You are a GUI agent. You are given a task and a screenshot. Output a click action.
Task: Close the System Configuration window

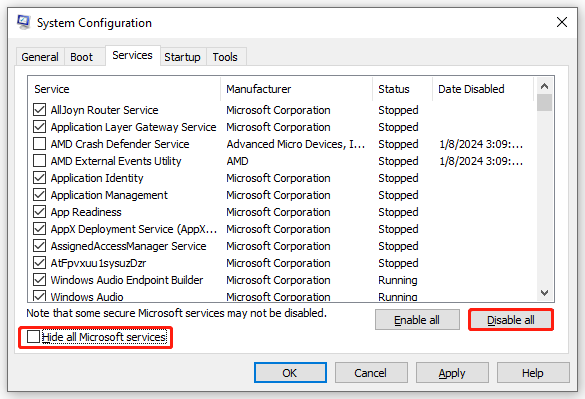coord(561,22)
